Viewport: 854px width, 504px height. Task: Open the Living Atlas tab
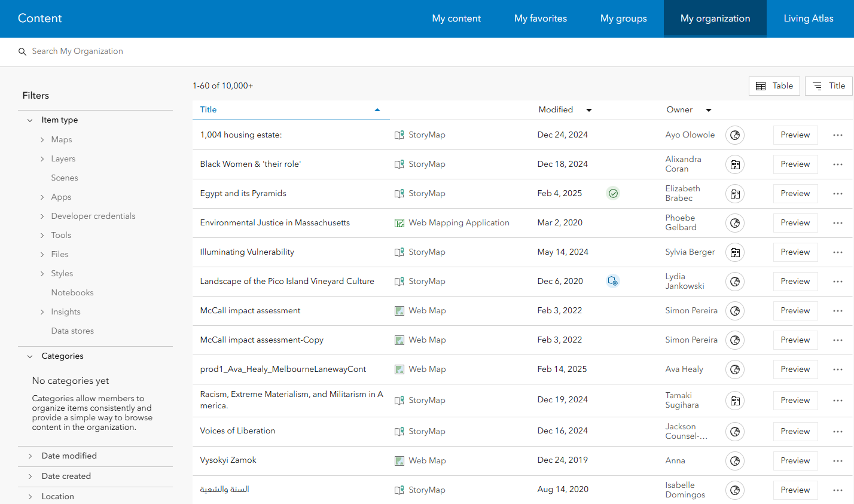(809, 19)
